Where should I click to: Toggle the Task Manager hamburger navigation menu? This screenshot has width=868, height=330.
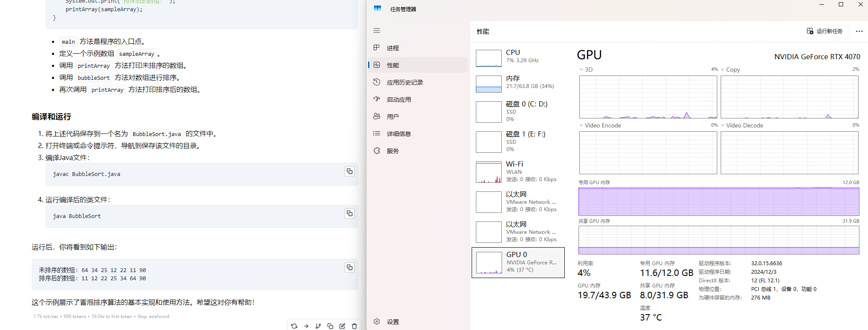(x=377, y=30)
